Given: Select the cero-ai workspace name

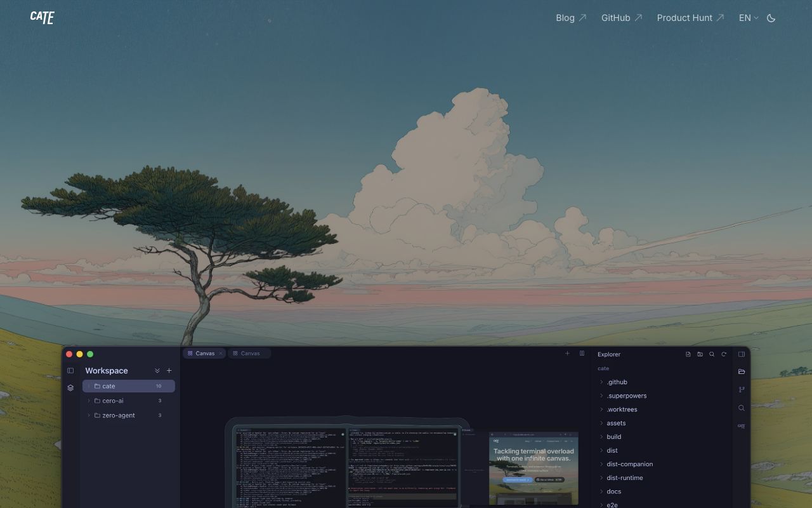Looking at the screenshot, I should (113, 401).
